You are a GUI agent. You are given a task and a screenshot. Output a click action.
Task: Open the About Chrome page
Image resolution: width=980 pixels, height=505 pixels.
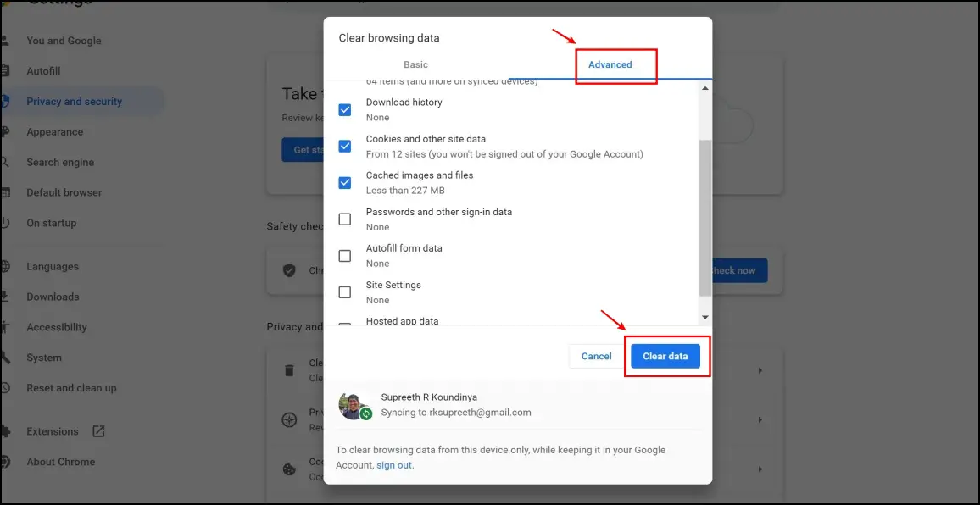tap(61, 462)
